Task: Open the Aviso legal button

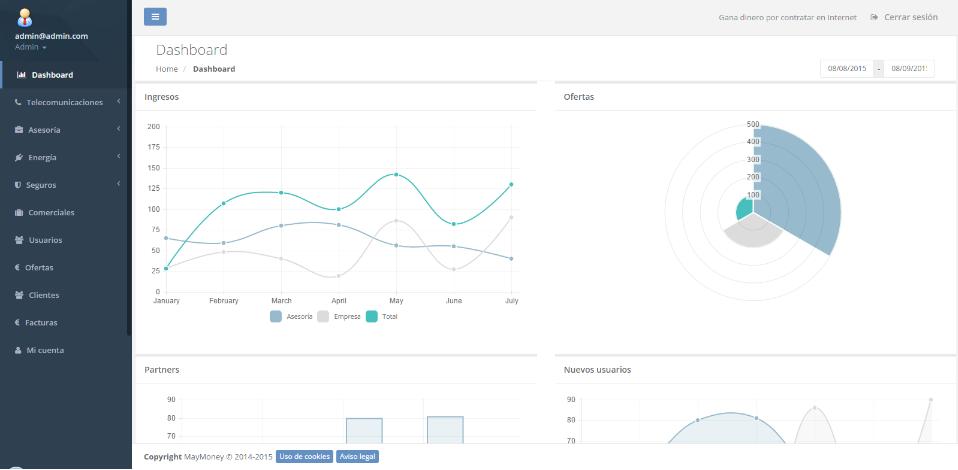Action: [x=357, y=457]
